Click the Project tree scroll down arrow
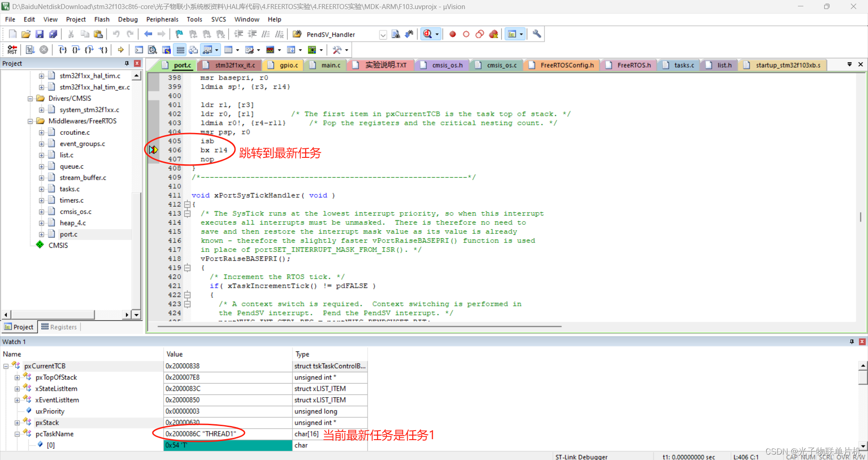The height and width of the screenshot is (460, 868). point(137,314)
